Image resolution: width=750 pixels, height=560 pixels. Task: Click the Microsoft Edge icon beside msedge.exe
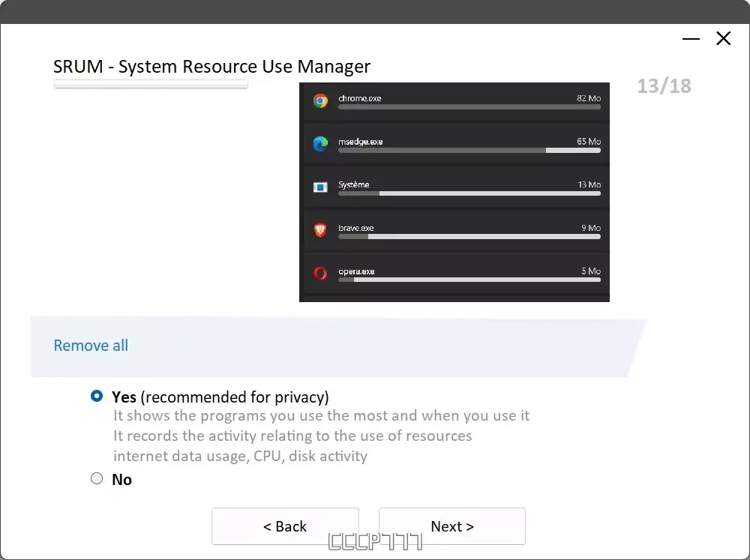point(319,142)
